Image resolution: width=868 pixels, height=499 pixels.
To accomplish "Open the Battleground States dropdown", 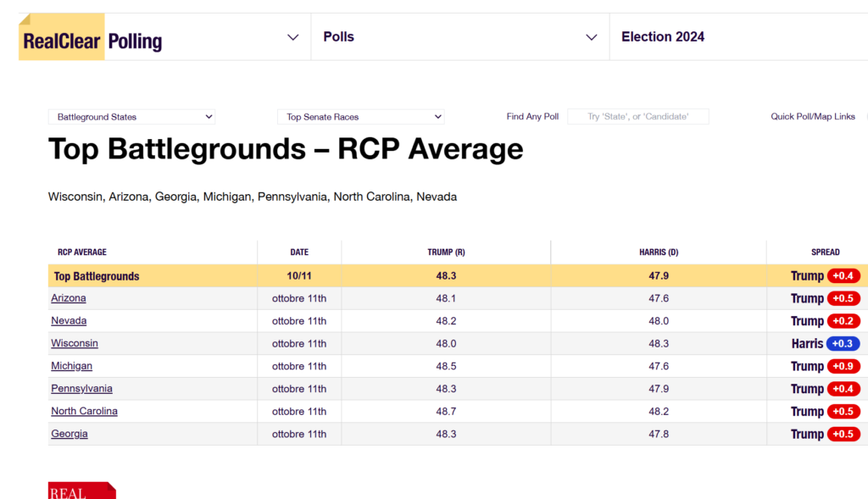I will coord(131,117).
